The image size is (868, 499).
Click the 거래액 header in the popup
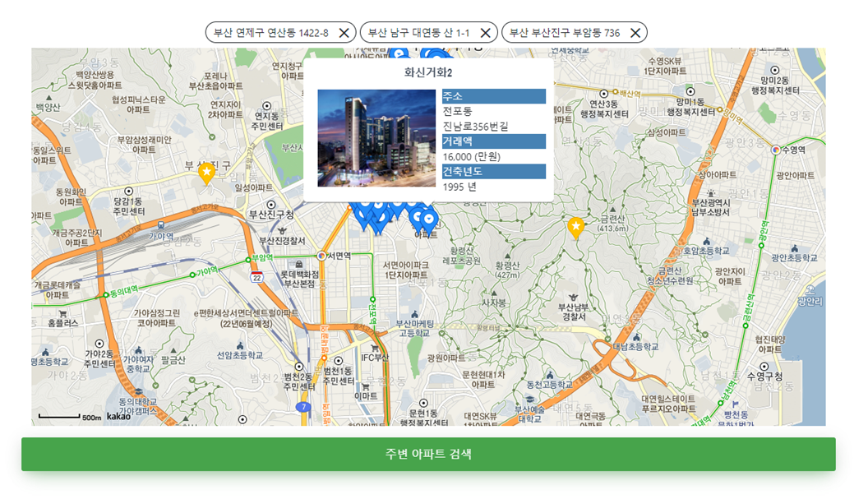point(493,141)
